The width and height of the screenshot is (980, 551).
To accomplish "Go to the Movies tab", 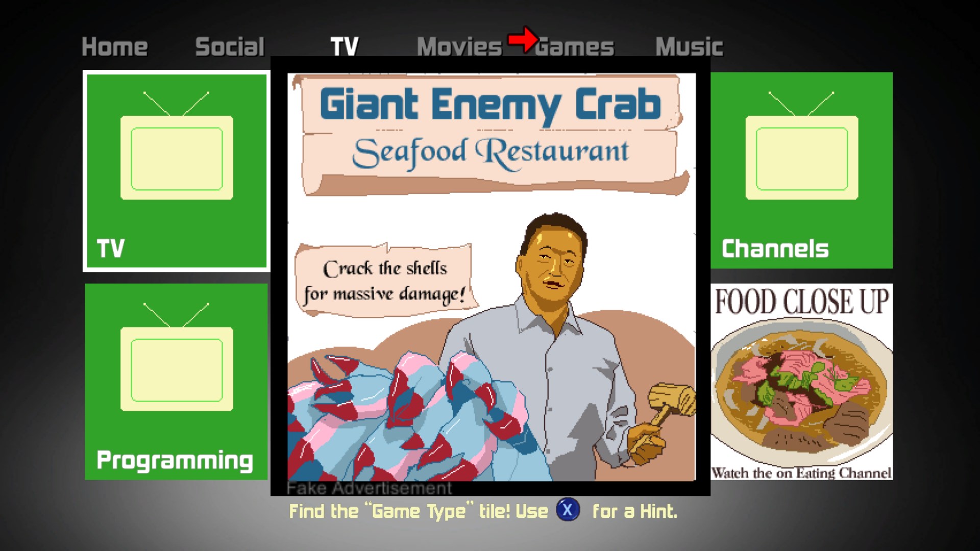I will (460, 47).
